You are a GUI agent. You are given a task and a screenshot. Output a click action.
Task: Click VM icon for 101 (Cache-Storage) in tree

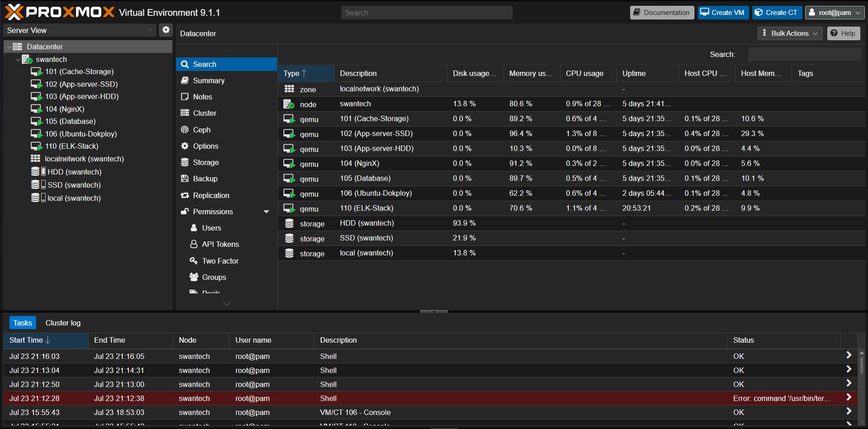click(x=37, y=71)
